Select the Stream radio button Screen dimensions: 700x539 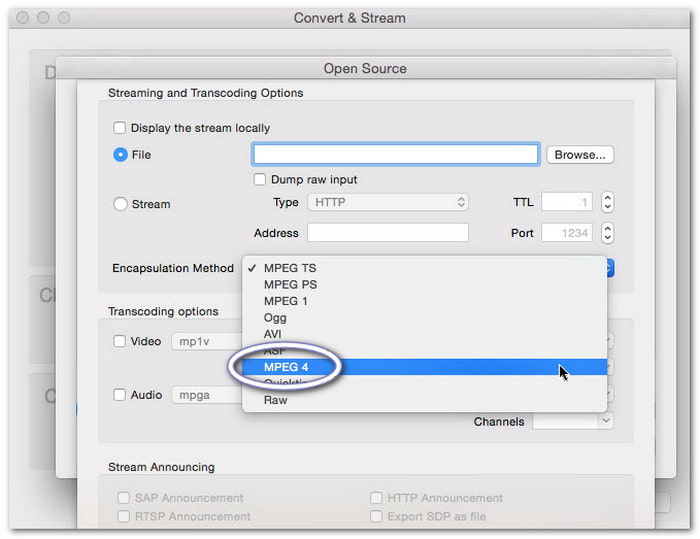[x=120, y=204]
